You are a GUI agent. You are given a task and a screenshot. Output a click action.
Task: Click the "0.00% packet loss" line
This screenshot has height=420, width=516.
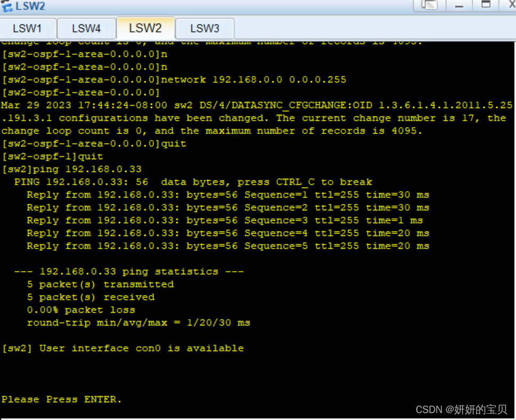[80, 310]
